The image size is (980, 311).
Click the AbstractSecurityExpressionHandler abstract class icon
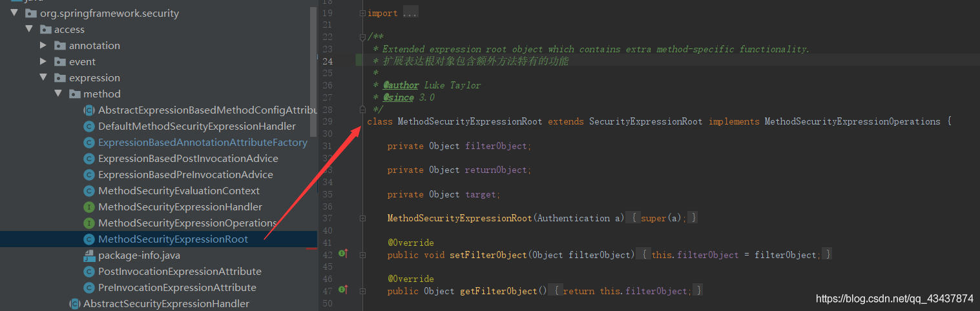pos(74,304)
